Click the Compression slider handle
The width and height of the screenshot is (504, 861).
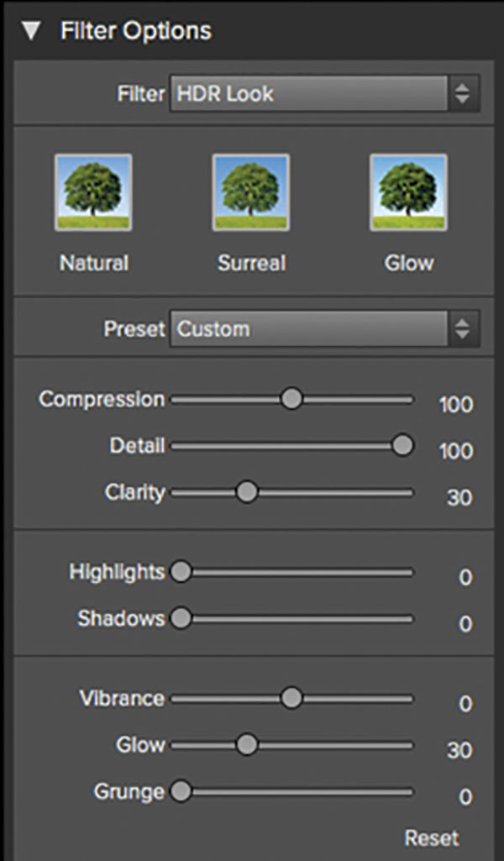tap(291, 399)
